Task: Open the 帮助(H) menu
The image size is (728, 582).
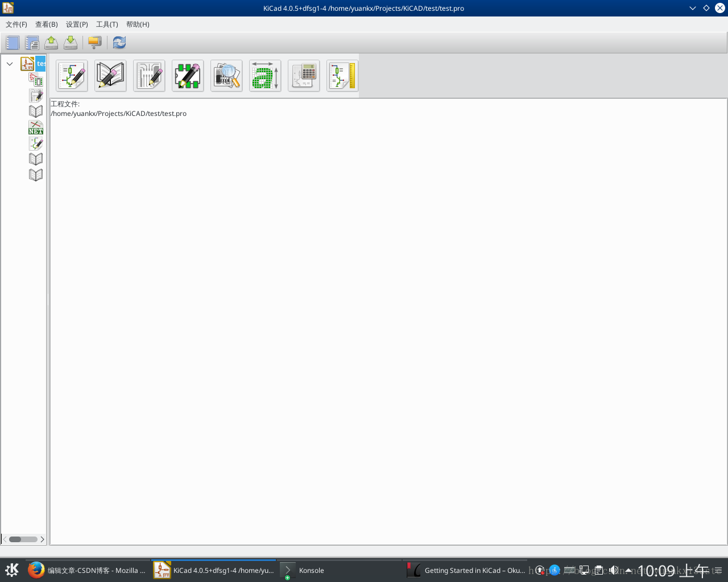Action: click(x=138, y=24)
